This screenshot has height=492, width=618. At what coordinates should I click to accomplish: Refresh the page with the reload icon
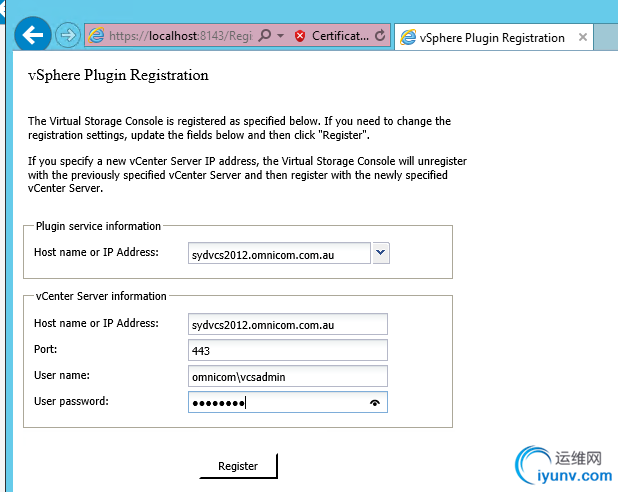(x=380, y=35)
